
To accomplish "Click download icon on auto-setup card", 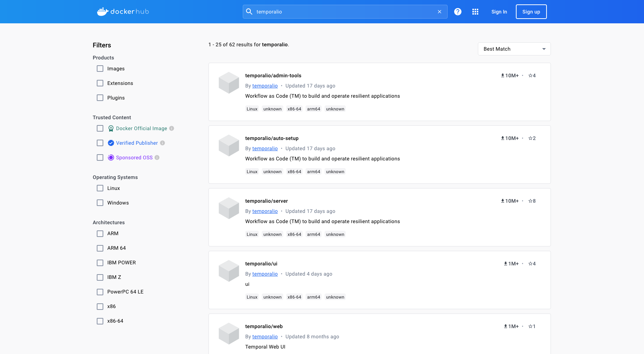I will tap(502, 138).
